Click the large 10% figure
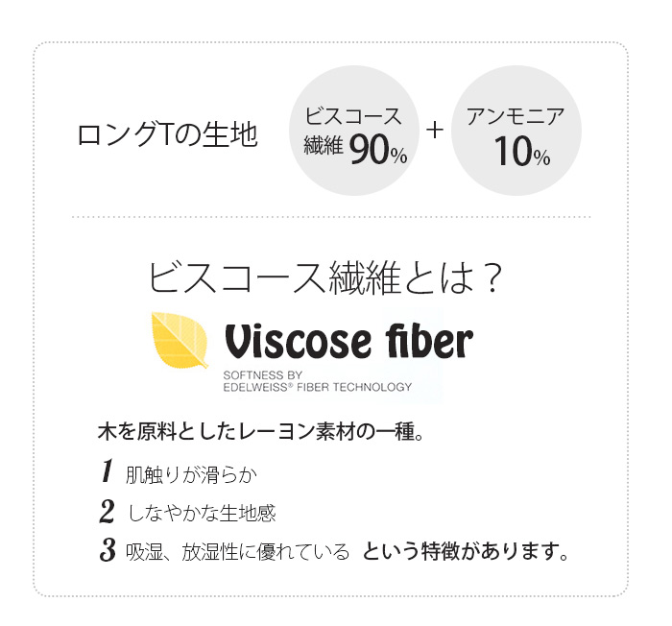Image resolution: width=672 pixels, height=626 pixels. pos(522,152)
